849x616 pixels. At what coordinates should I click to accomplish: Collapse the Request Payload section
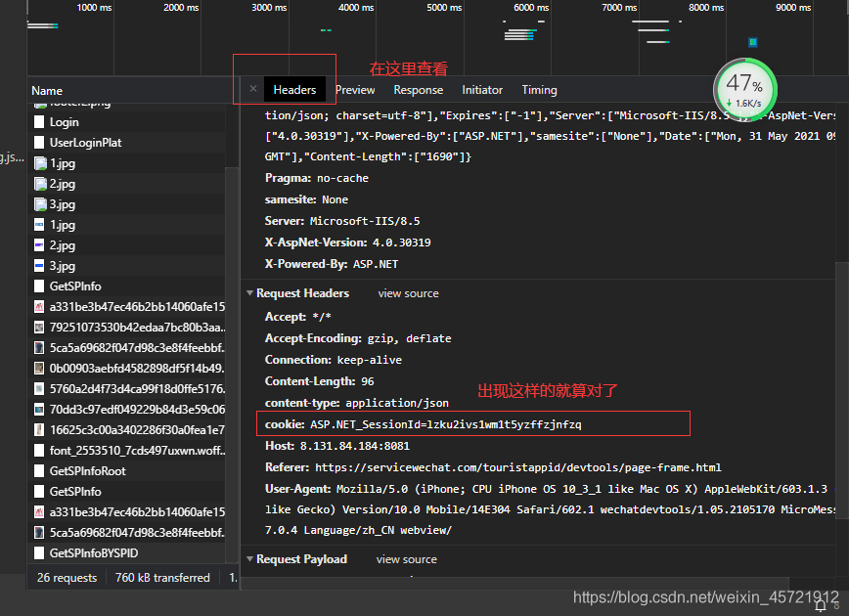(249, 558)
